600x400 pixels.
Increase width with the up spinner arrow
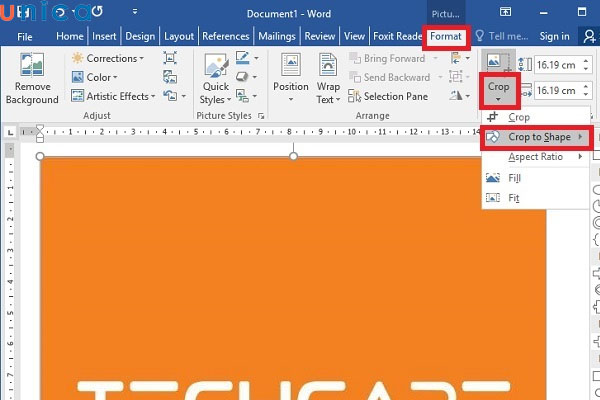[x=586, y=87]
